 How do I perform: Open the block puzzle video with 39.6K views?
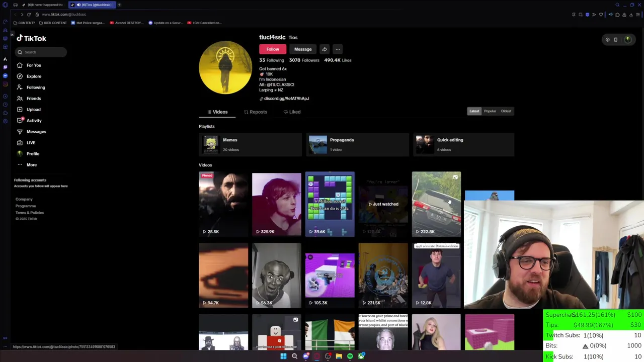point(330,204)
